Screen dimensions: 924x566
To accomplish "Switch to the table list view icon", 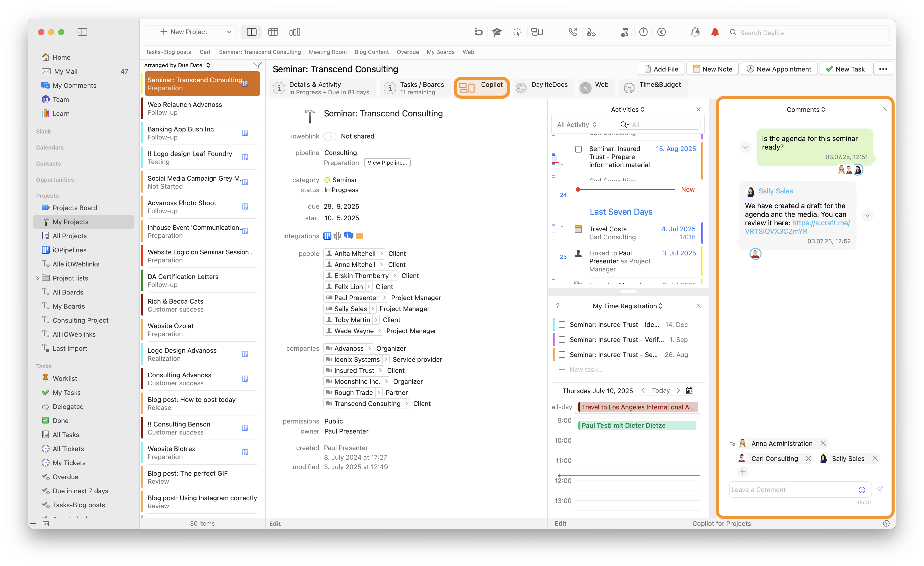I will (273, 32).
